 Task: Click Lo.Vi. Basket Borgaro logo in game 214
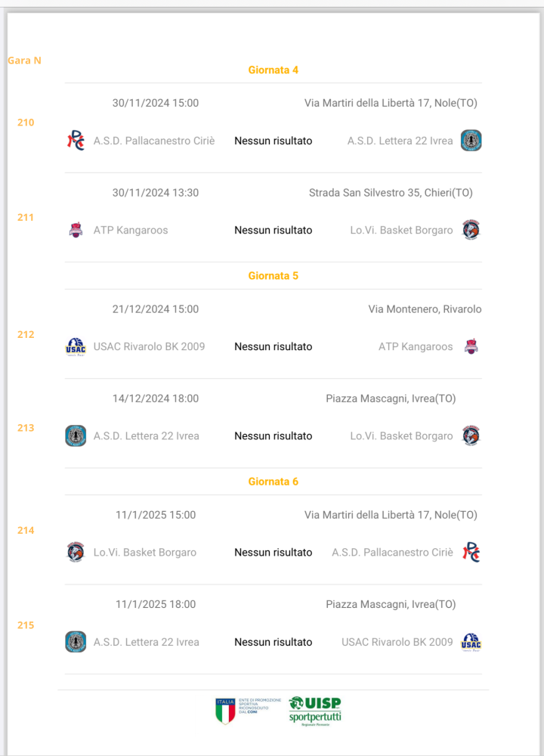point(76,552)
